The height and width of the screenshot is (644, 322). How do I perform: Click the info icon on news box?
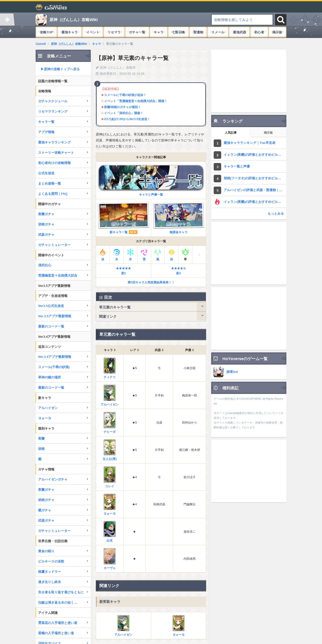tap(97, 84)
